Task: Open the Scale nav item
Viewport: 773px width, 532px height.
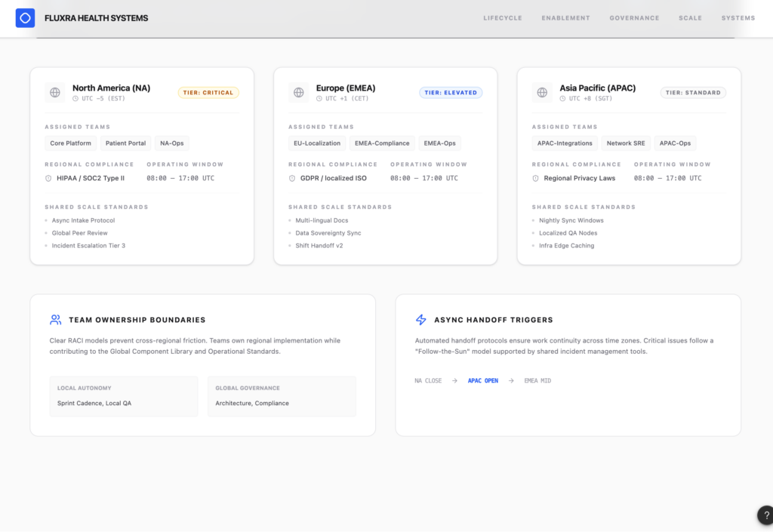Action: (x=690, y=18)
